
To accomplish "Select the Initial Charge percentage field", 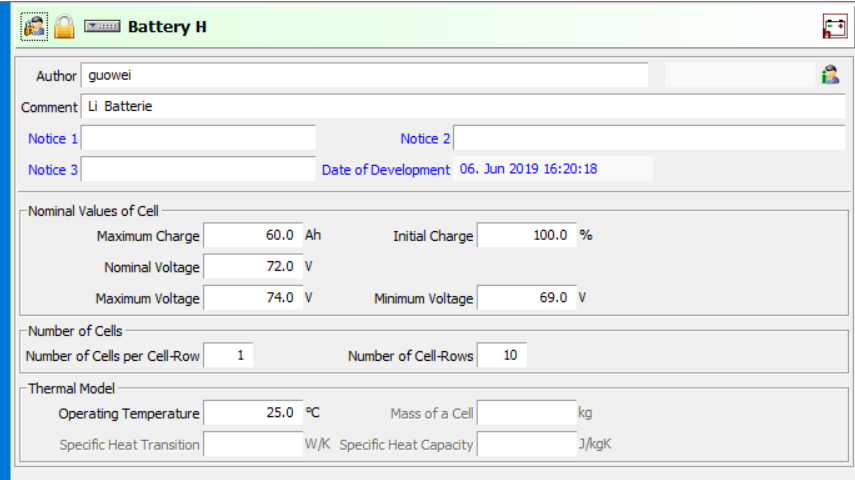I will point(526,236).
